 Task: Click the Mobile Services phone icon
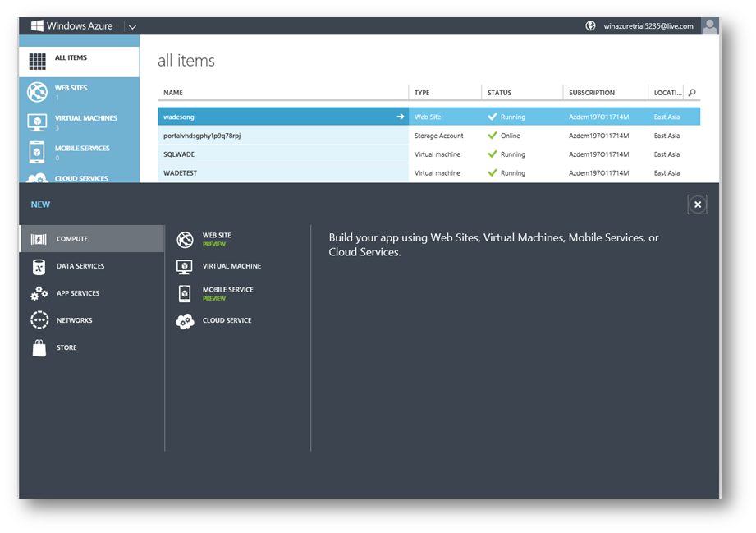point(37,152)
